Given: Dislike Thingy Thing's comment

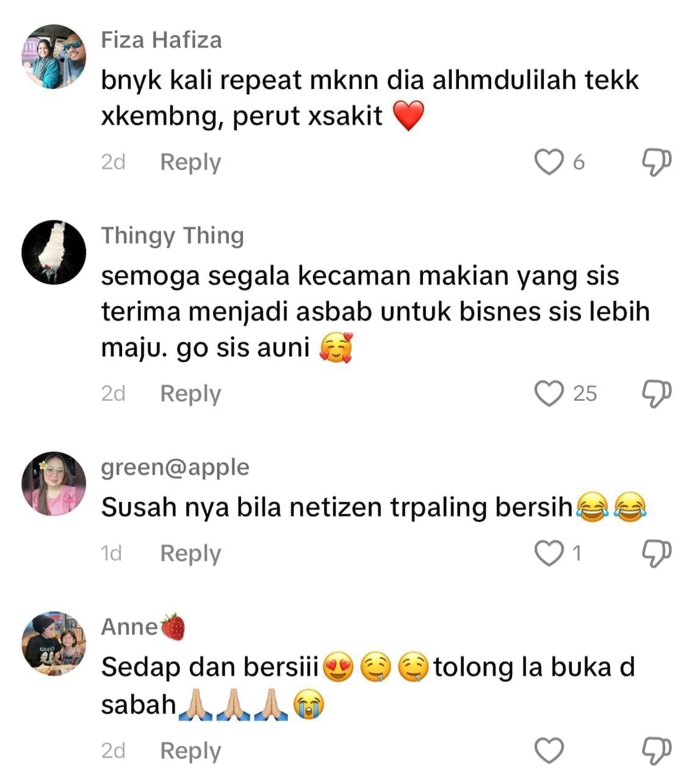Looking at the screenshot, I should (x=657, y=394).
